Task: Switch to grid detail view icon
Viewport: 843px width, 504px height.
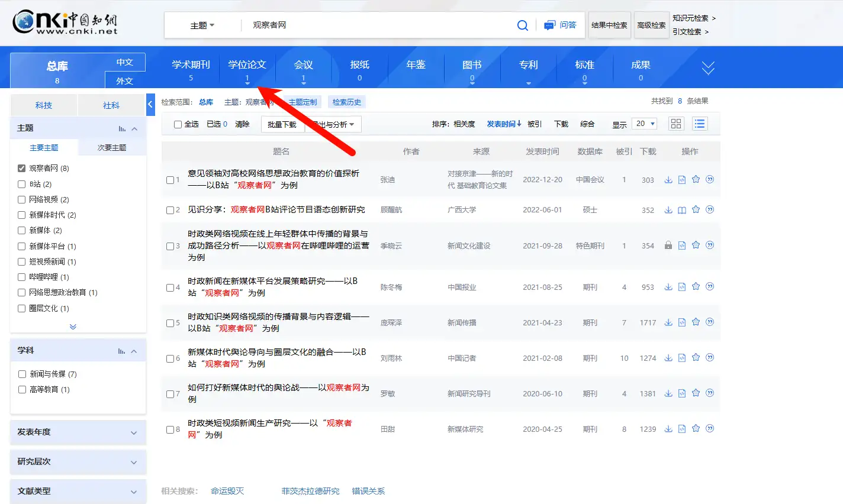Action: pos(676,124)
